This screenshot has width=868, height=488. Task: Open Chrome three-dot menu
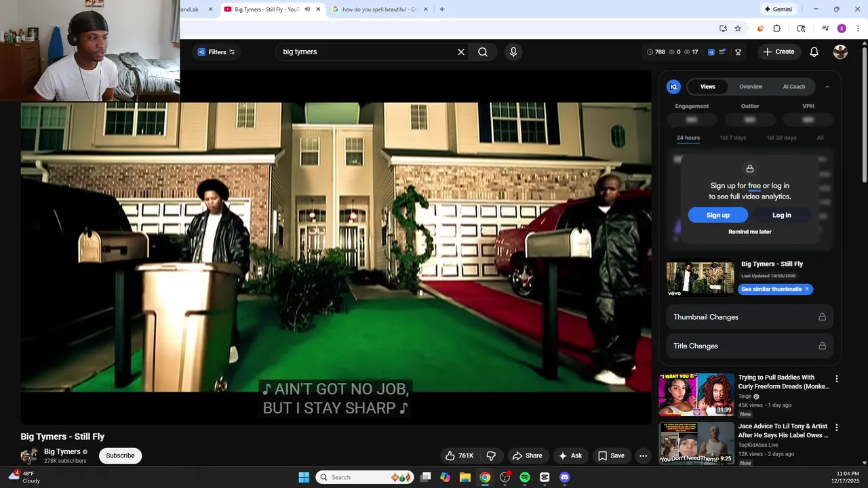[858, 28]
